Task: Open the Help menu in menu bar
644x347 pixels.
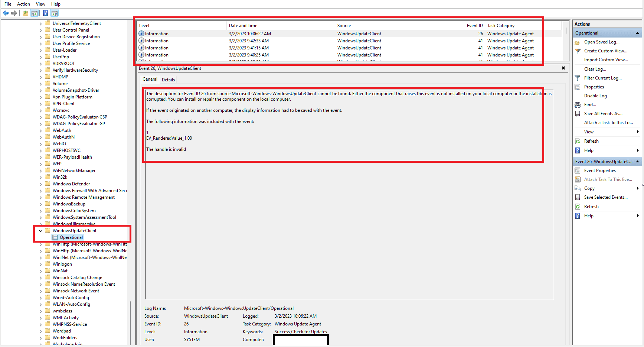Action: coord(56,4)
